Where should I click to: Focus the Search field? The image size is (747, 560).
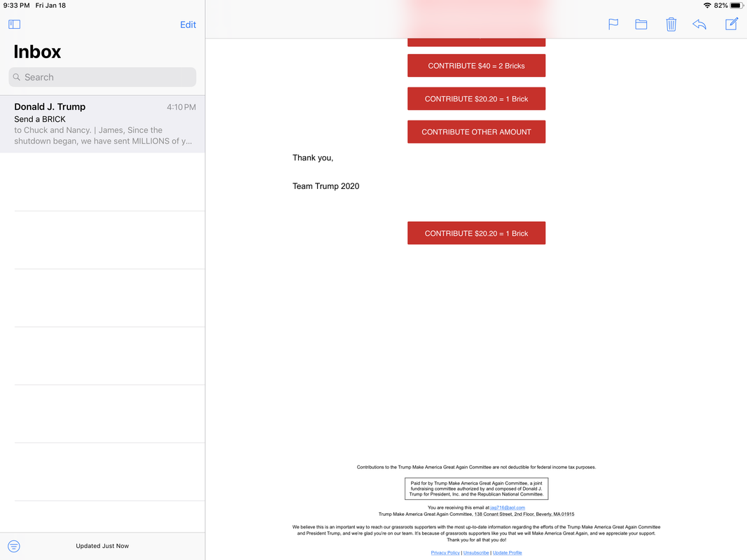click(102, 77)
